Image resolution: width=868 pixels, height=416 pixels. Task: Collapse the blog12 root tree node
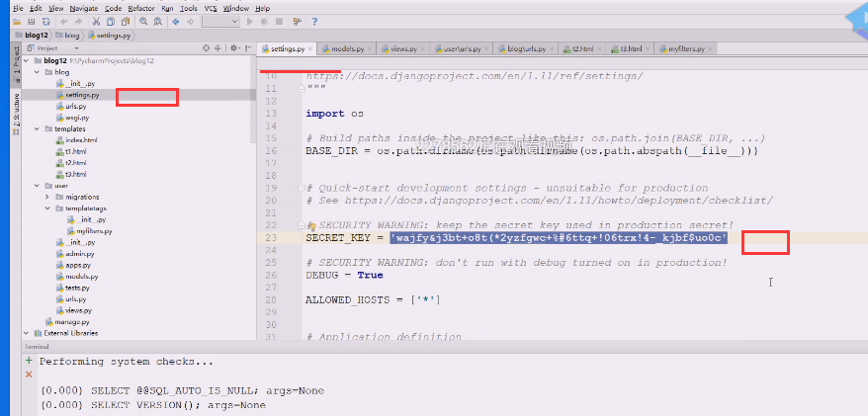tap(27, 60)
